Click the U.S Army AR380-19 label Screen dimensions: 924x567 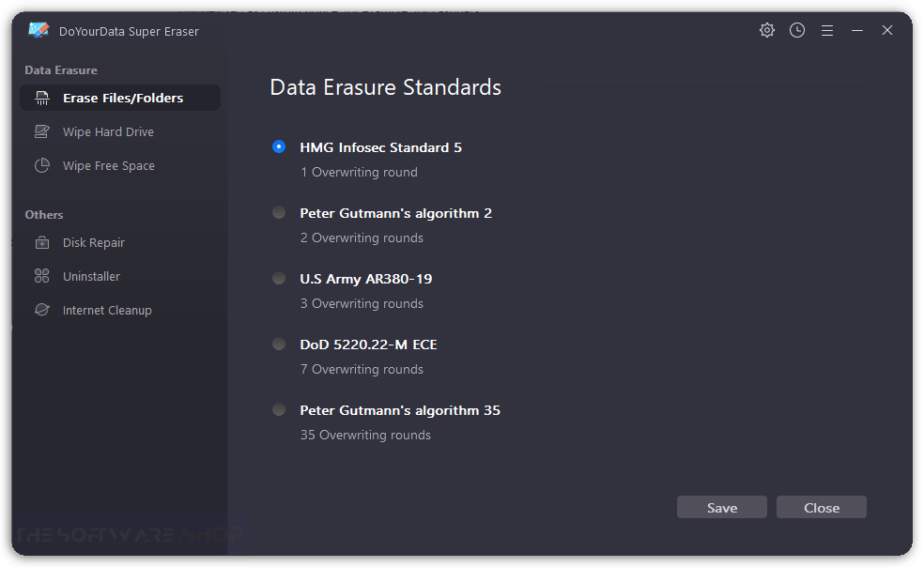[366, 279]
